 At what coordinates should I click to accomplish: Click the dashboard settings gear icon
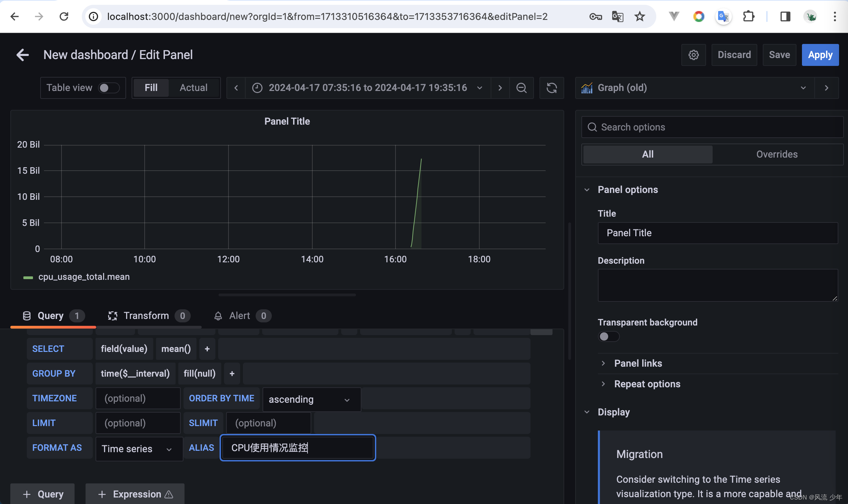(694, 55)
